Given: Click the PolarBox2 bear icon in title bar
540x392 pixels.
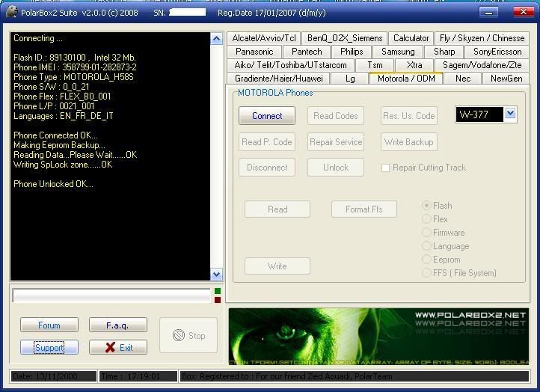Looking at the screenshot, I should click(x=12, y=12).
